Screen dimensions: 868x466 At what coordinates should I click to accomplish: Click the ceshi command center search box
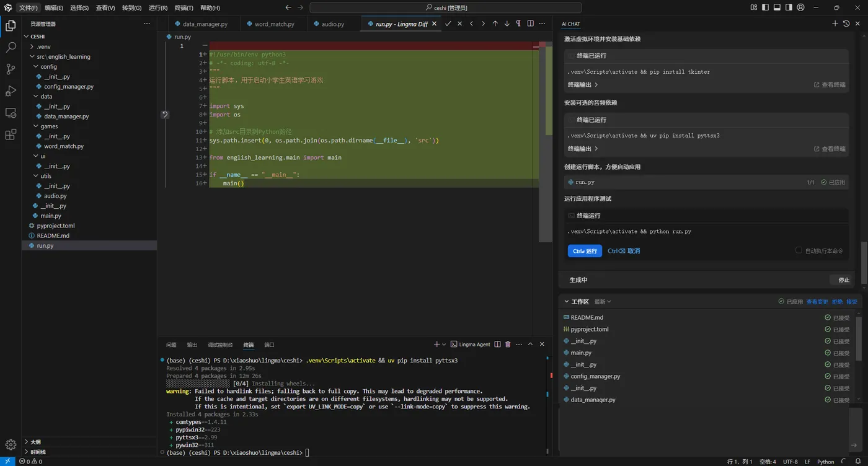[446, 7]
